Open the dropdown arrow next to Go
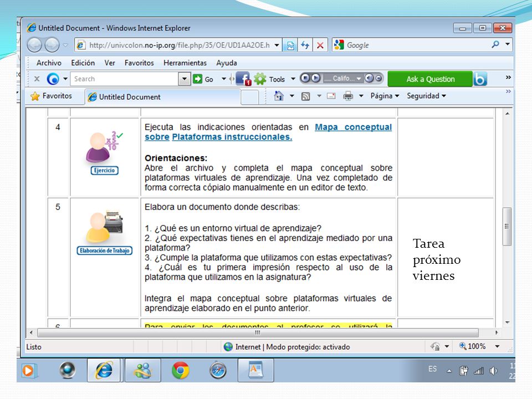532x399 pixels. [x=224, y=79]
